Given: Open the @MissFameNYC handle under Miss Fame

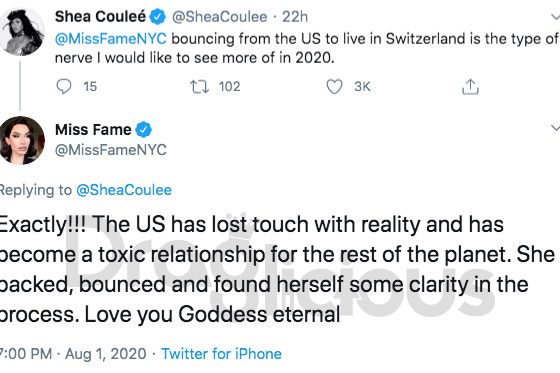Looking at the screenshot, I should pyautogui.click(x=111, y=150).
